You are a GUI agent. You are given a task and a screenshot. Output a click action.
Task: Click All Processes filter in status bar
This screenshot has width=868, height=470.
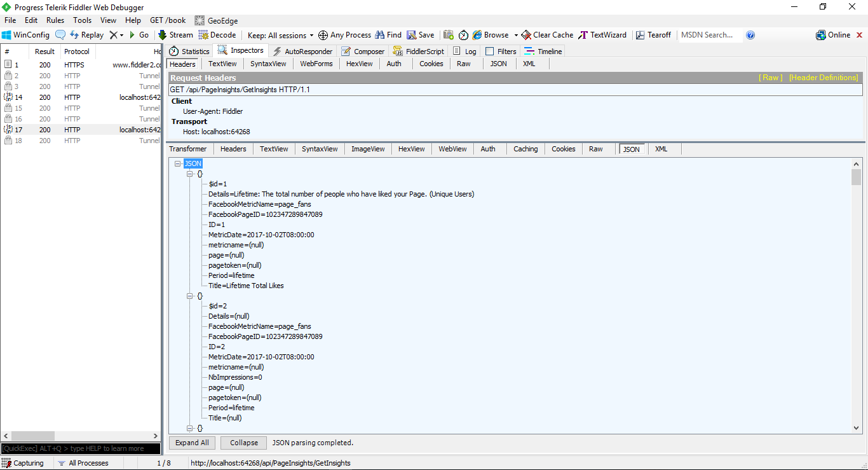(x=83, y=463)
